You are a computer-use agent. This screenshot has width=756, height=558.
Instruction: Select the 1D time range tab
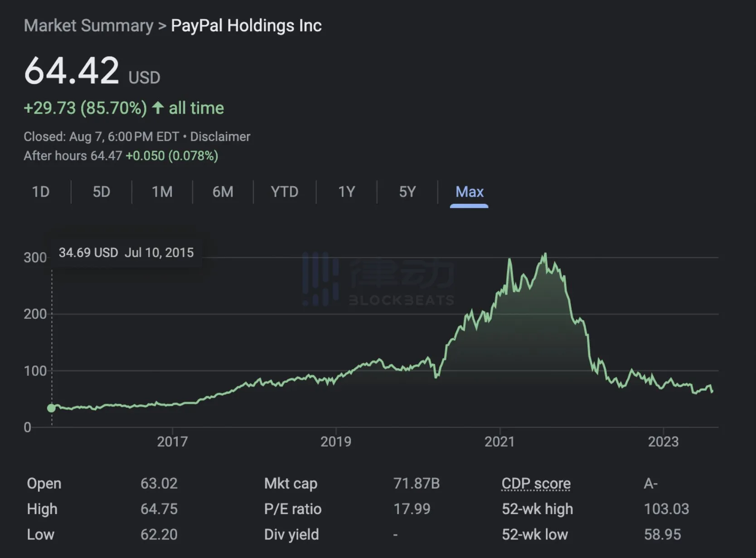41,192
